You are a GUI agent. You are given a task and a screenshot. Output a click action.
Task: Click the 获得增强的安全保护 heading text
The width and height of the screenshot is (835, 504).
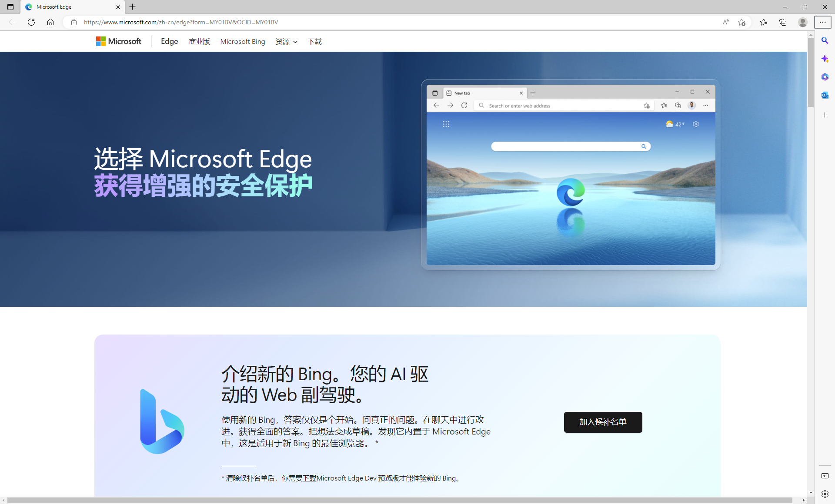[x=203, y=186]
